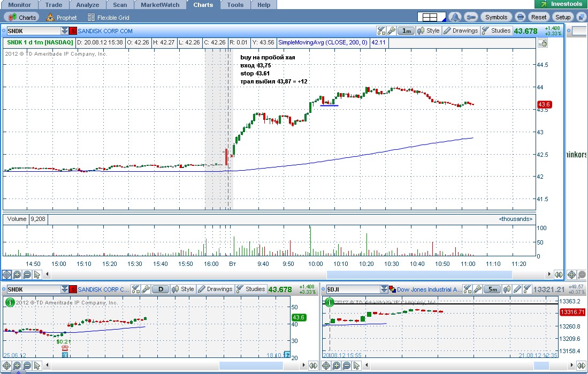Click the red phone earnings icon
This screenshot has height=374, width=588.
coord(65,348)
